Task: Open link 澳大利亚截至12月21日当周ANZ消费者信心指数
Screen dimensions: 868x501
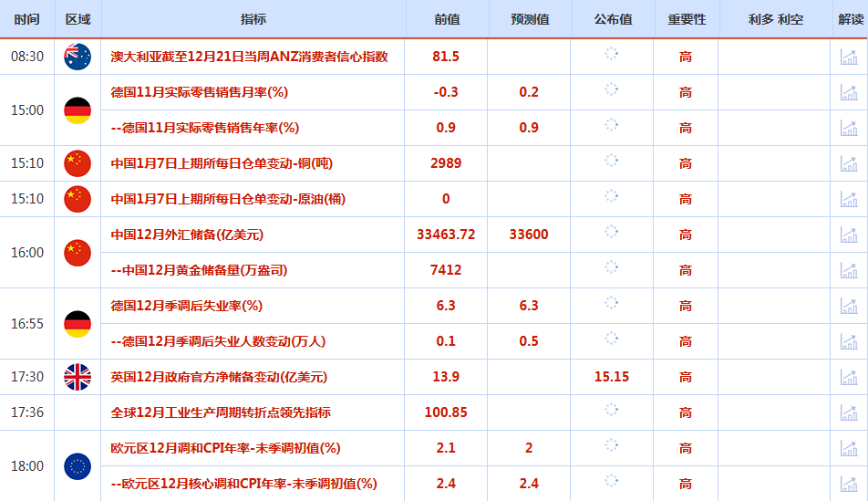Action: click(x=249, y=57)
